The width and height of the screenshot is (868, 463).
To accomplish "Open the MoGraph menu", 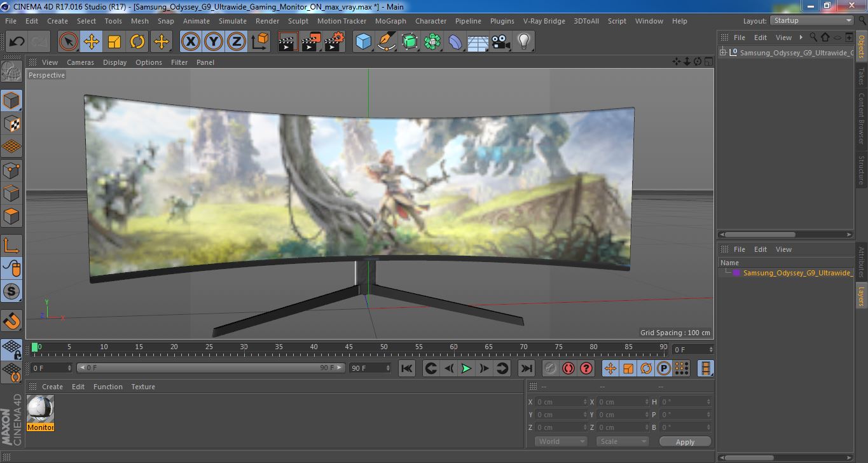I will (x=390, y=21).
